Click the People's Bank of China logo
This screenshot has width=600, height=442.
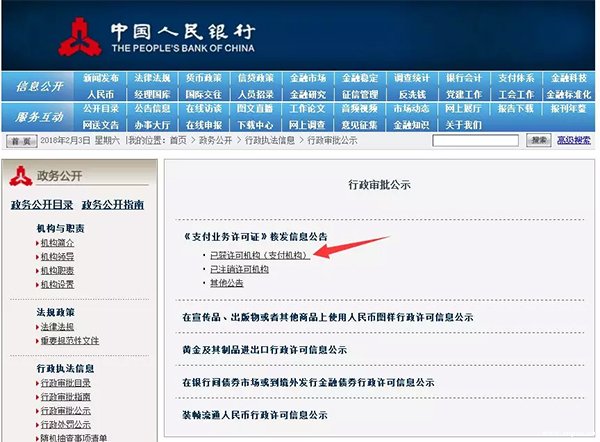[80, 38]
